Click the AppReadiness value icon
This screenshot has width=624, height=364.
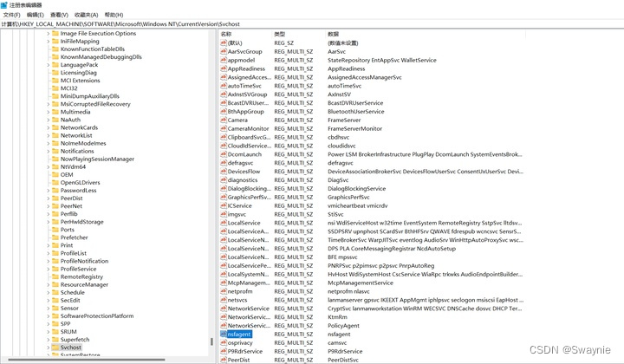[x=224, y=68]
